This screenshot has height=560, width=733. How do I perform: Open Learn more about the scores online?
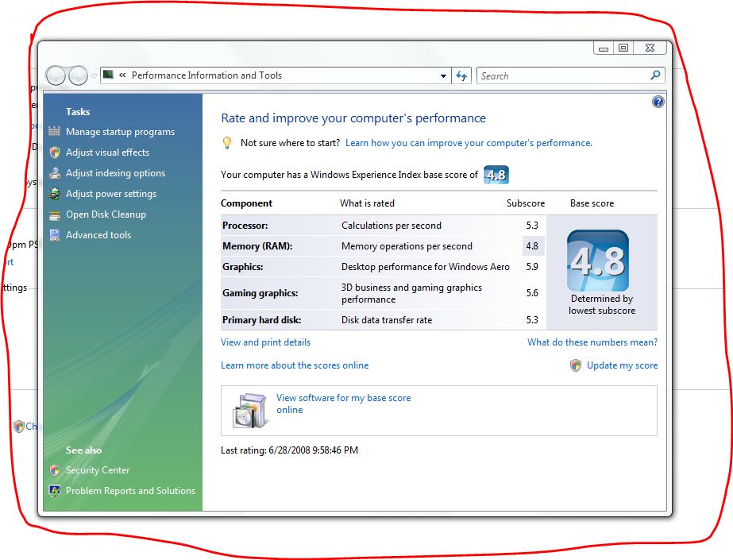tap(295, 365)
